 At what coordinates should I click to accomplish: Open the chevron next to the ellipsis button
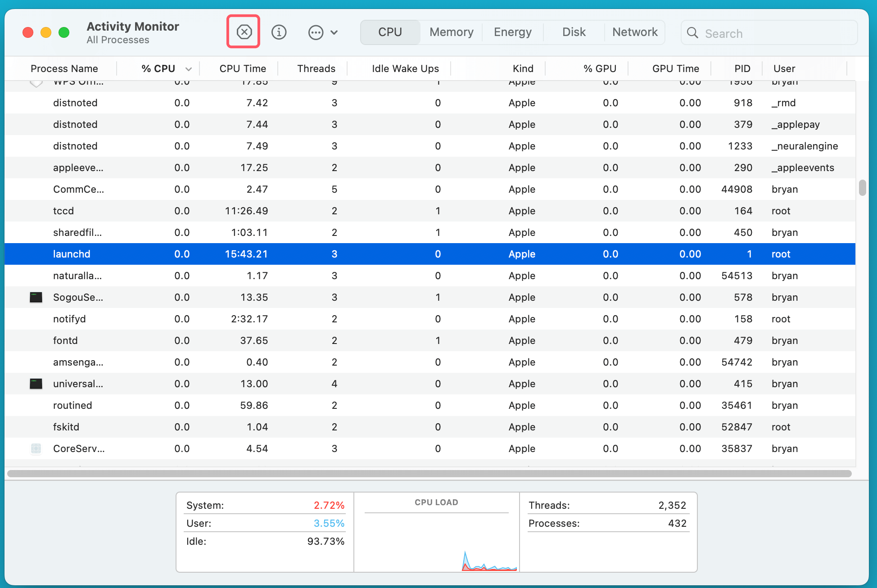point(334,32)
